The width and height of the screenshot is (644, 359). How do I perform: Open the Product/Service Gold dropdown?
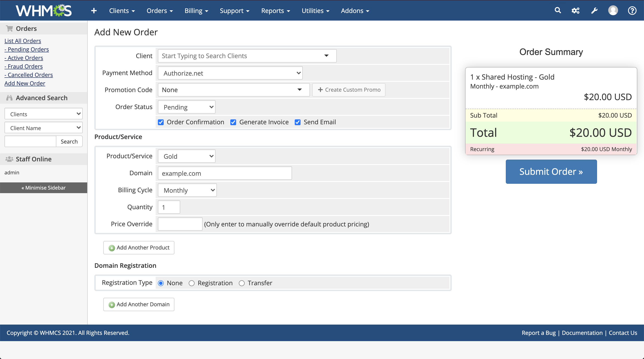pyautogui.click(x=186, y=156)
